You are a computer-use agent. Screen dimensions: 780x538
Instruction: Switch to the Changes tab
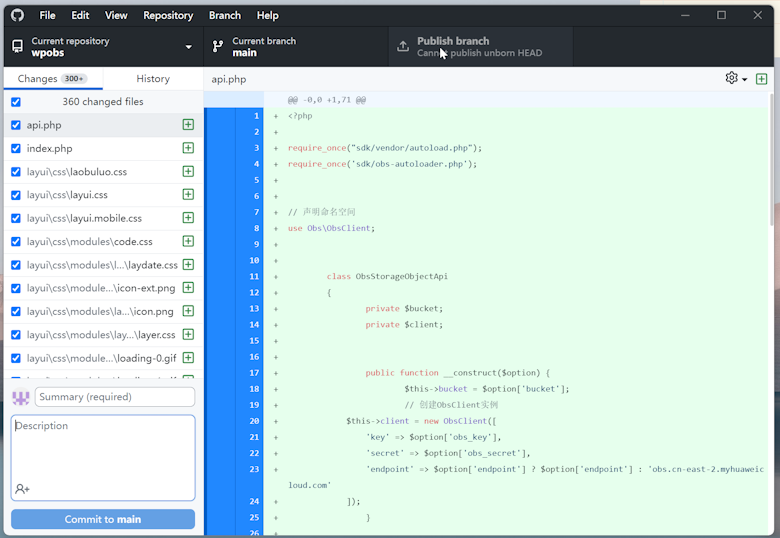click(53, 79)
